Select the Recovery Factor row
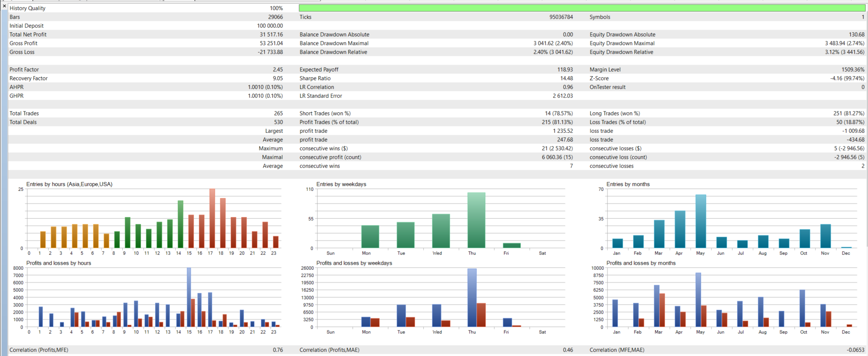 pyautogui.click(x=146, y=78)
